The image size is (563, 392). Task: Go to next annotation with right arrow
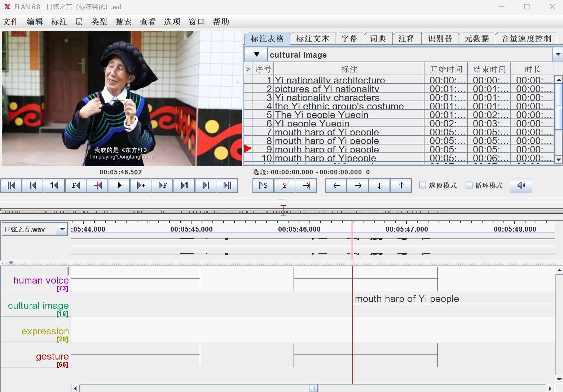click(358, 186)
